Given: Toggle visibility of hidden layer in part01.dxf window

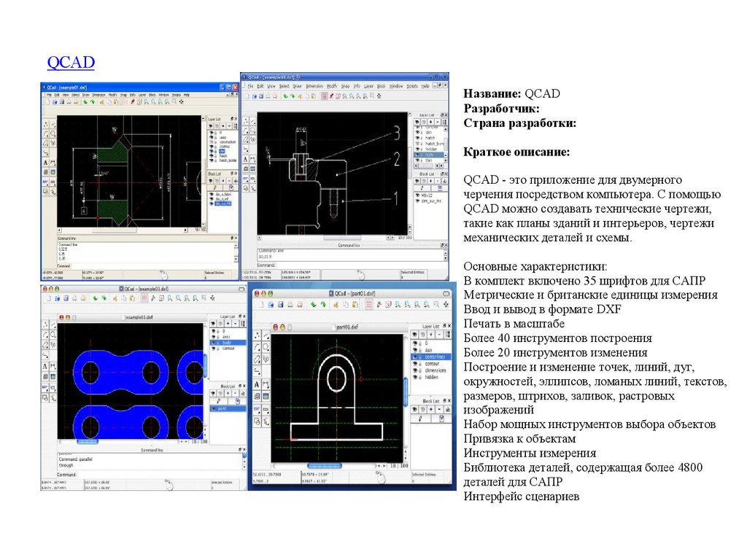Looking at the screenshot, I should [415, 377].
